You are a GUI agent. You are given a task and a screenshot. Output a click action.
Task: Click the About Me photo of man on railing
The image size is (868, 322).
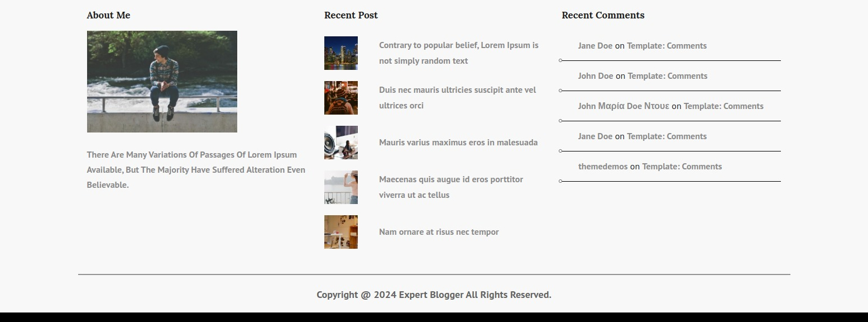tap(162, 82)
